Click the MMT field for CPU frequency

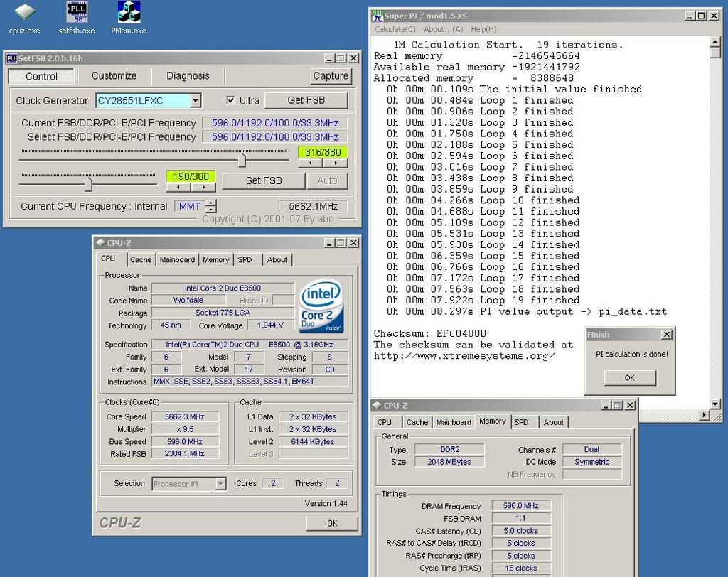[190, 206]
